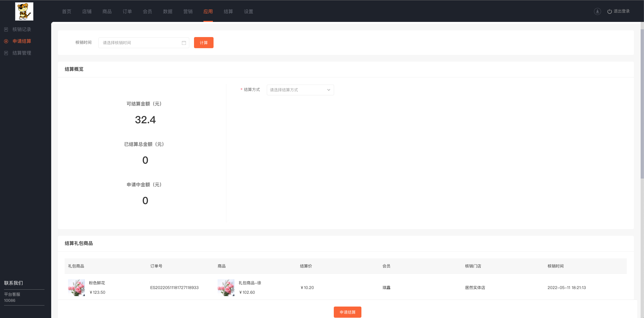Click the 平台客服 10086 contact info
Image resolution: width=644 pixels, height=318 pixels.
(12, 297)
